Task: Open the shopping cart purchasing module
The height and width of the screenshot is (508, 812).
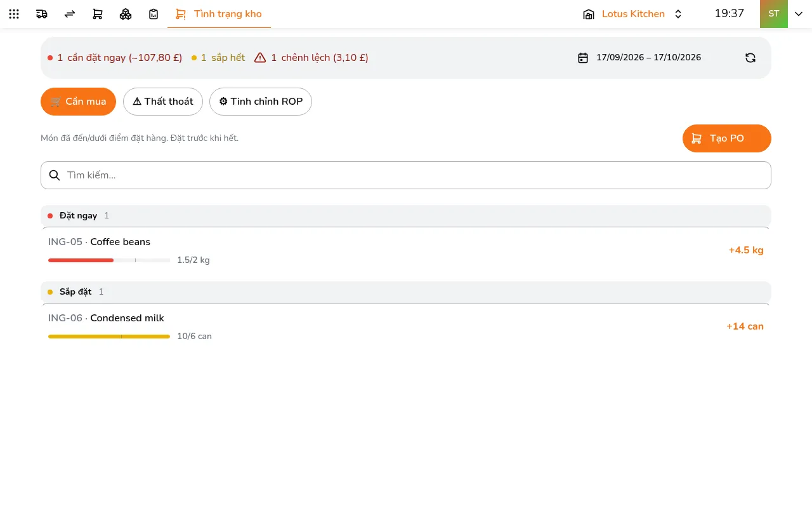Action: pyautogui.click(x=98, y=14)
